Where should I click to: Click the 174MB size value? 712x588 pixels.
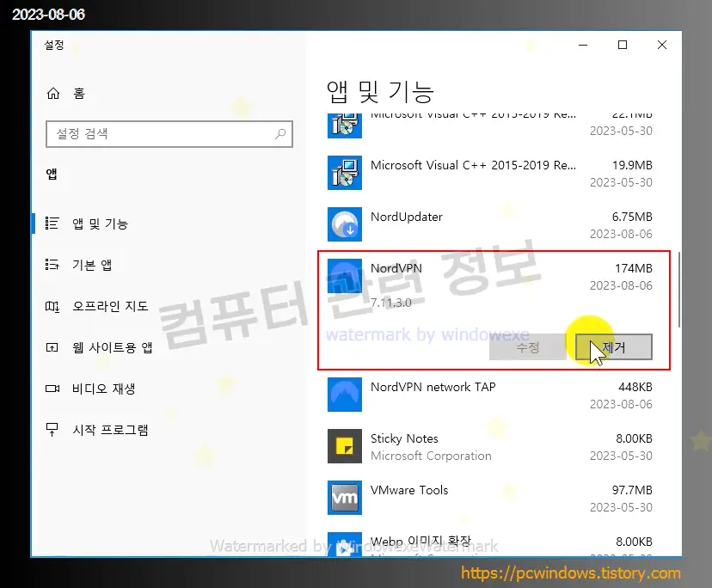[634, 268]
